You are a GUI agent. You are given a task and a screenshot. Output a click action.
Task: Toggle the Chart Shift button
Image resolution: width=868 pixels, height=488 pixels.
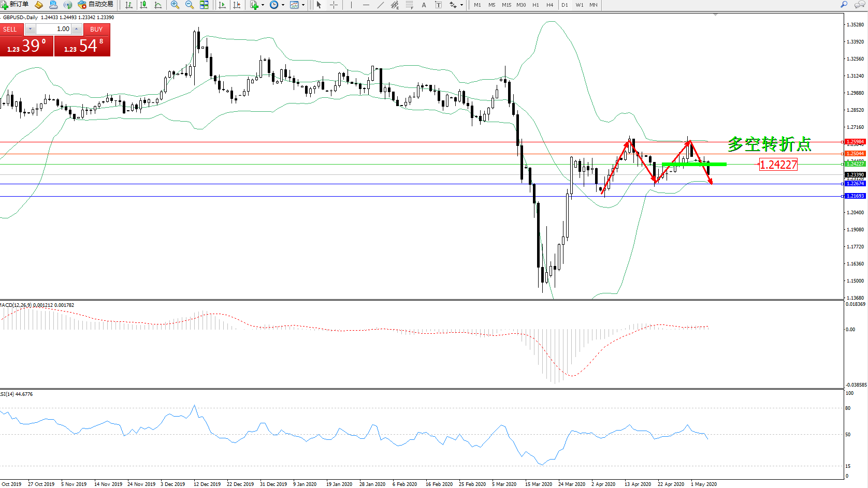tap(237, 5)
